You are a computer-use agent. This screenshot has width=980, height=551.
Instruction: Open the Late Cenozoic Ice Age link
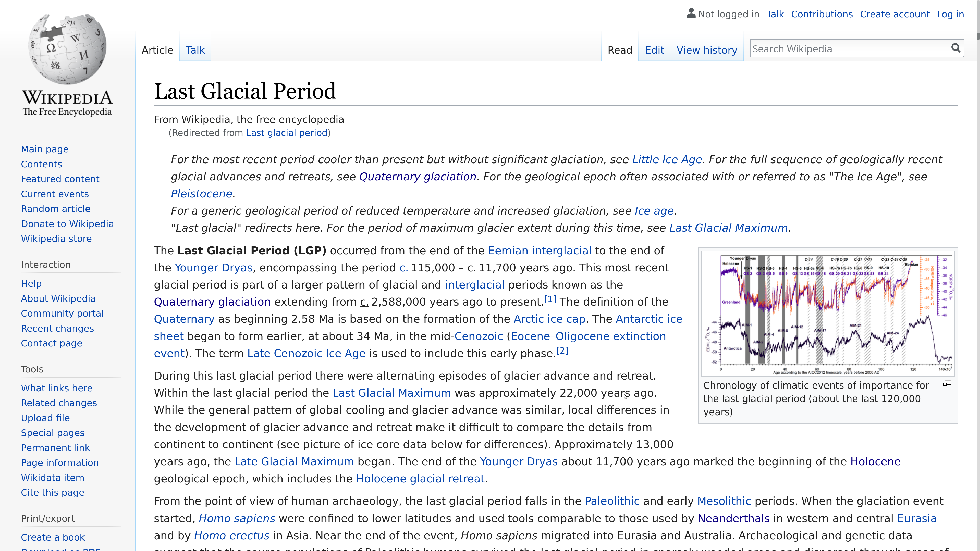(x=306, y=353)
